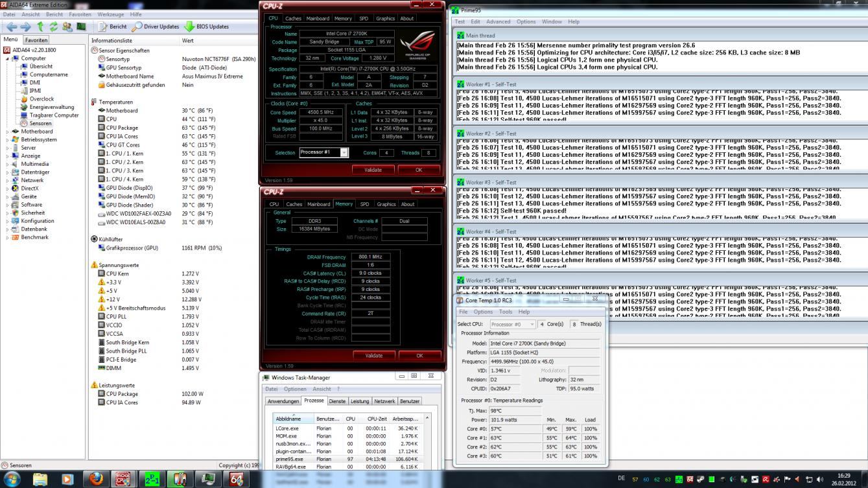Sort by the CPU-Zeit column in Task-Manager
The width and height of the screenshot is (868, 488).
(377, 419)
